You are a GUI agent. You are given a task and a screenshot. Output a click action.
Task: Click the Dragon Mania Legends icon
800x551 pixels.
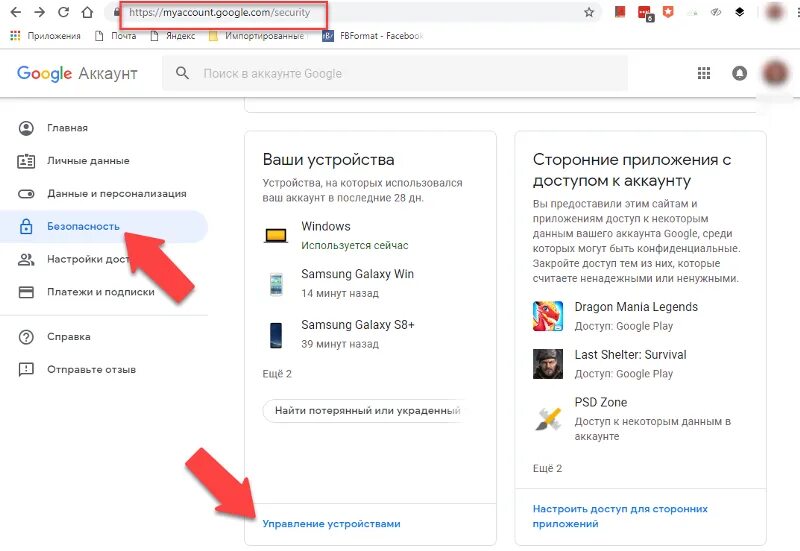[548, 316]
